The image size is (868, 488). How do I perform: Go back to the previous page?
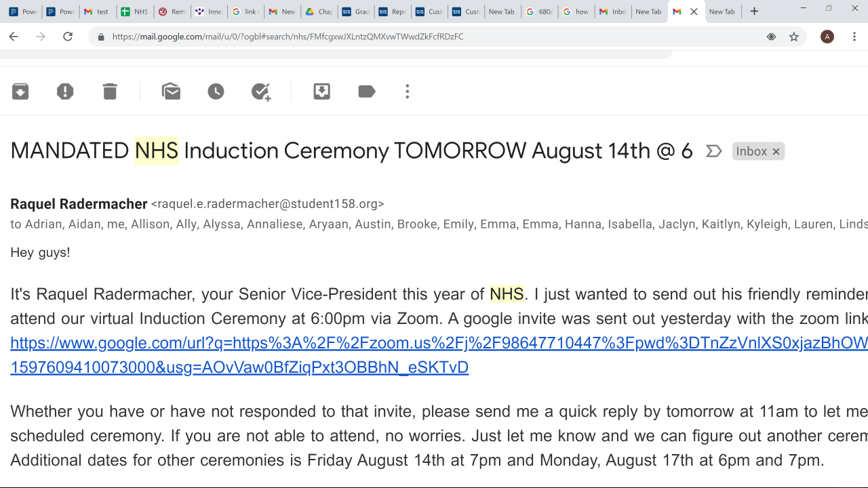pyautogui.click(x=14, y=37)
